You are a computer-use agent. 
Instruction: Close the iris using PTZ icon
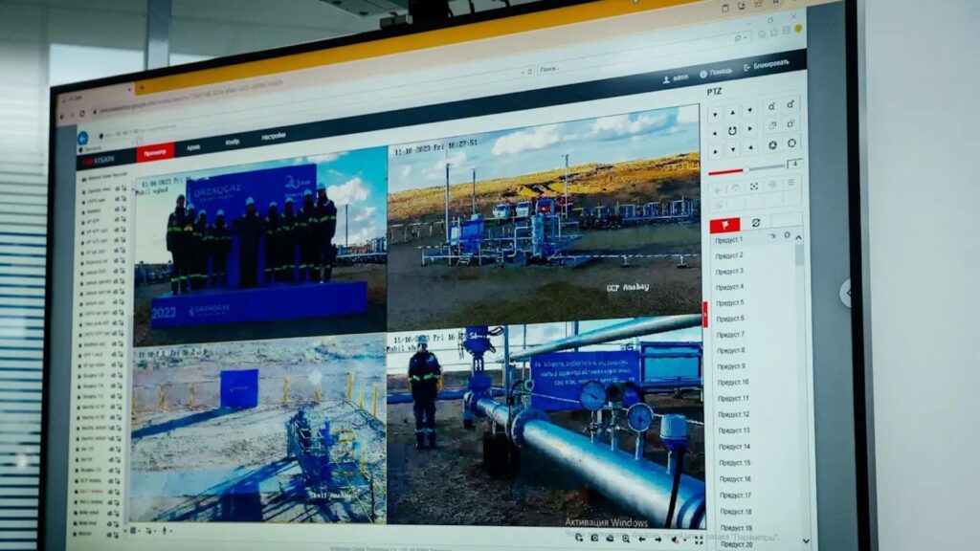pyautogui.click(x=773, y=145)
